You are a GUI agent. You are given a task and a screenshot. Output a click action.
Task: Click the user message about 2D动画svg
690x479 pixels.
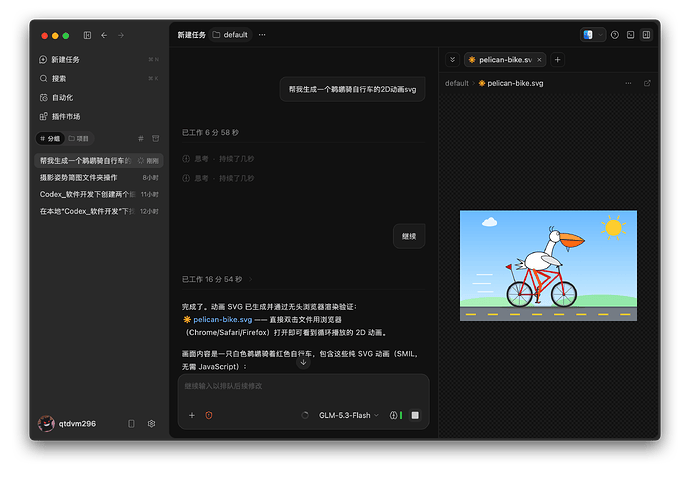point(352,89)
